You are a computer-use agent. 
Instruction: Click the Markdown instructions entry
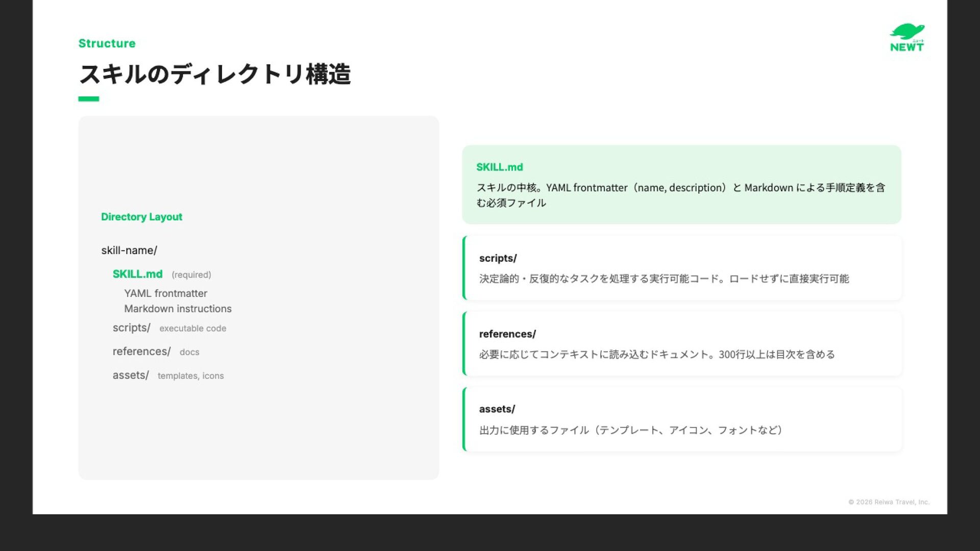(x=178, y=309)
